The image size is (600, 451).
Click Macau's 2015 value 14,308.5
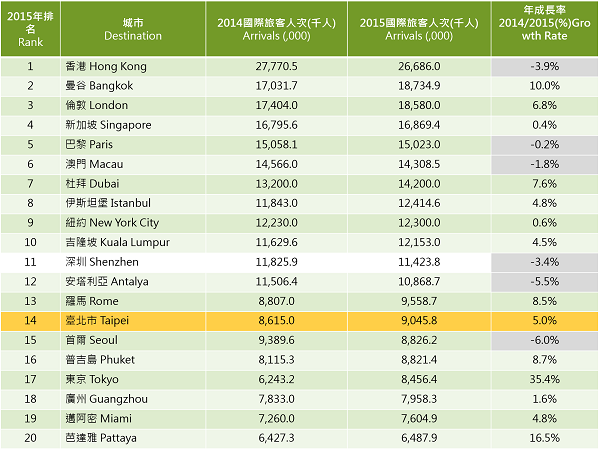pyautogui.click(x=419, y=164)
